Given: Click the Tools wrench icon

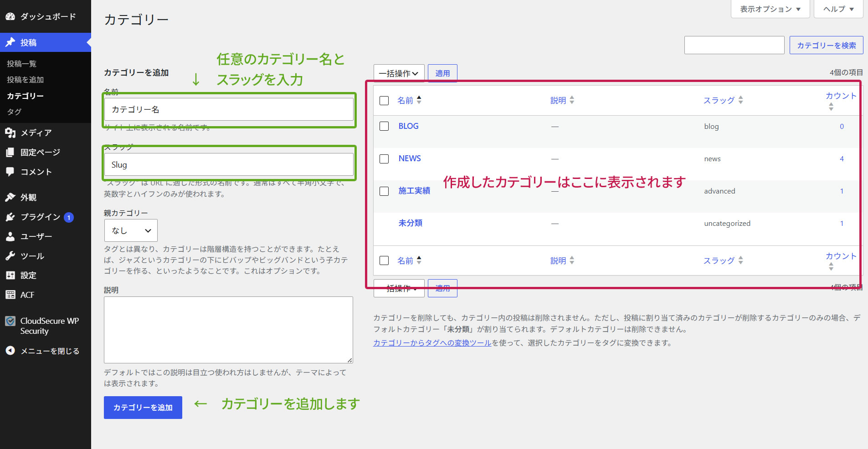Looking at the screenshot, I should pos(10,256).
